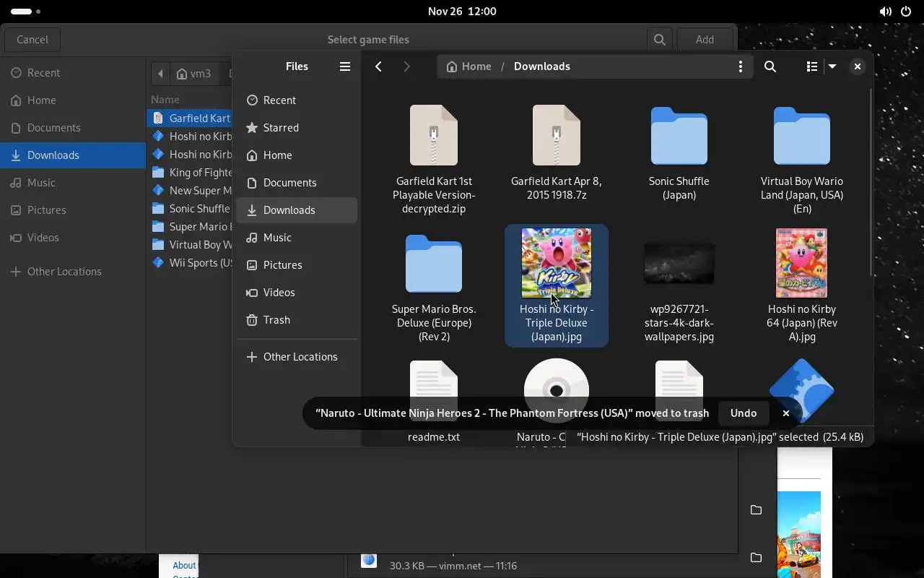Open Videos in Files sidebar
Screen dimensions: 924x578
(x=297, y=293)
